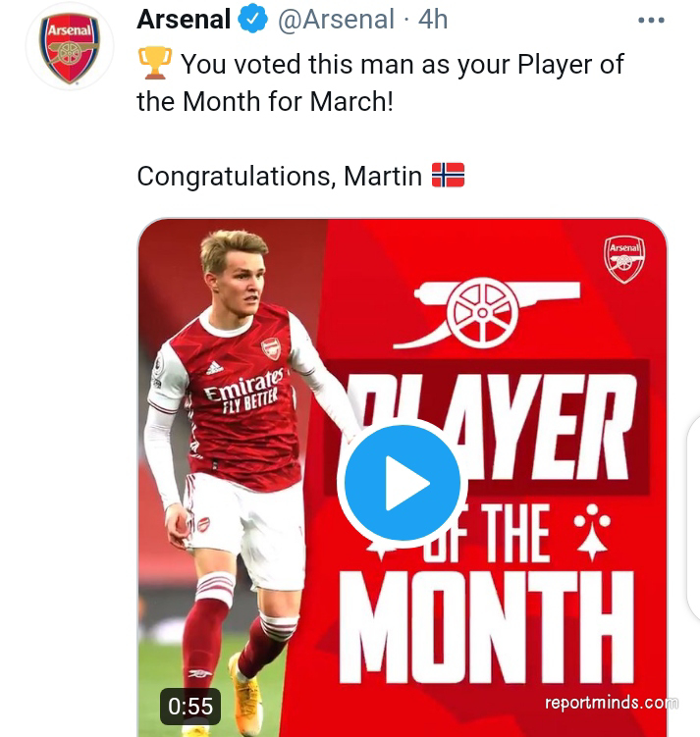Image resolution: width=700 pixels, height=737 pixels.
Task: Click the 0:55 video duration badge
Action: (190, 706)
